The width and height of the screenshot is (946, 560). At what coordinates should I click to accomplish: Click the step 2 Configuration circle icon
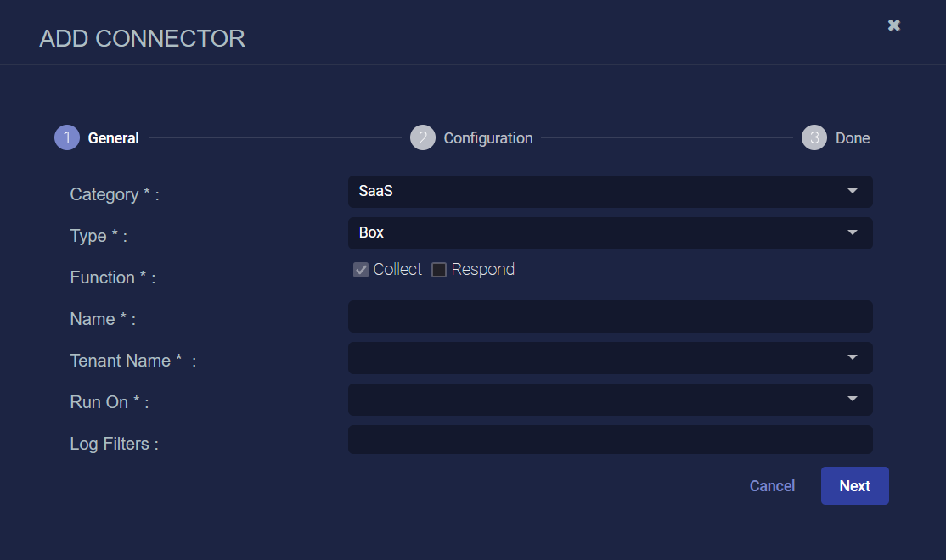(423, 137)
